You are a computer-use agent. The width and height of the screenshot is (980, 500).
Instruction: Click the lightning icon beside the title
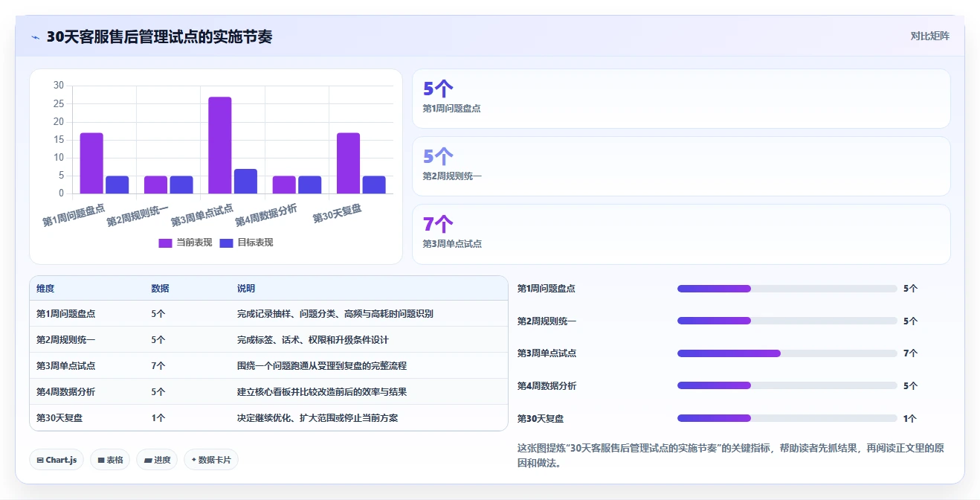coord(35,37)
